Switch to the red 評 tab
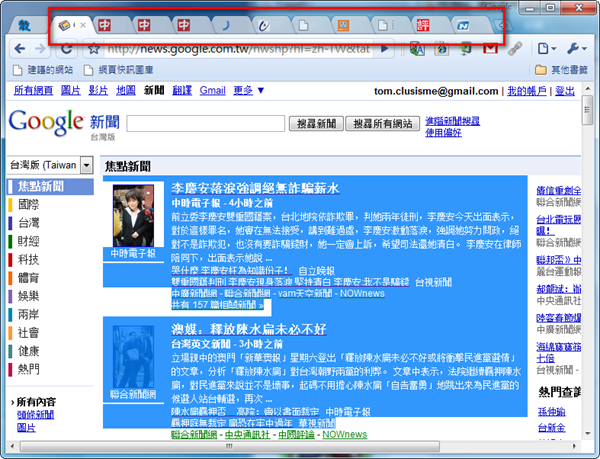Viewport: 600px width, 459px height. (x=423, y=26)
